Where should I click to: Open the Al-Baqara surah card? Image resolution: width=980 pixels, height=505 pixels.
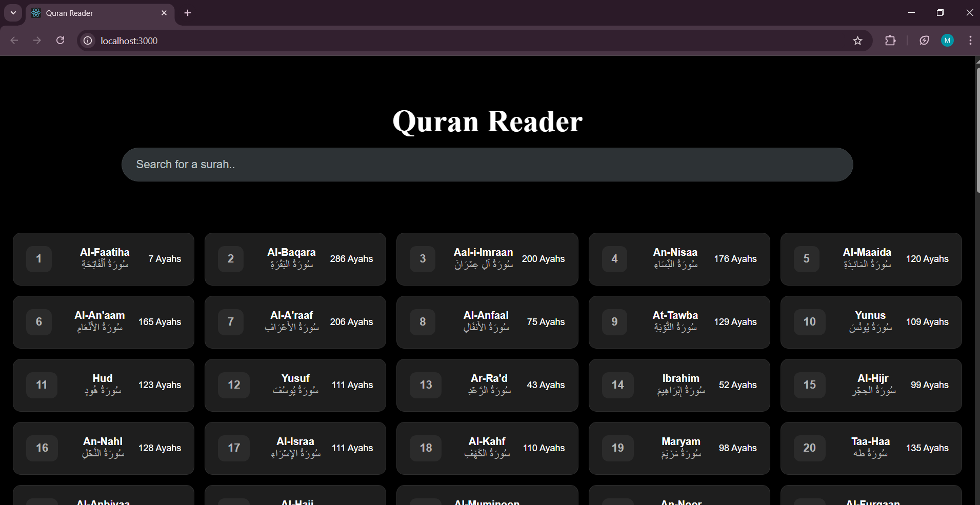pos(295,259)
